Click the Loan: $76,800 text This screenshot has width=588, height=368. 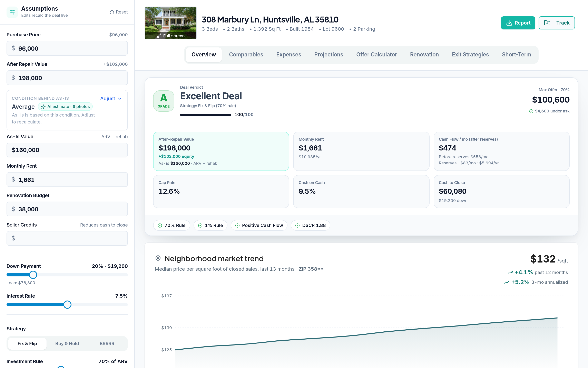[x=21, y=283]
